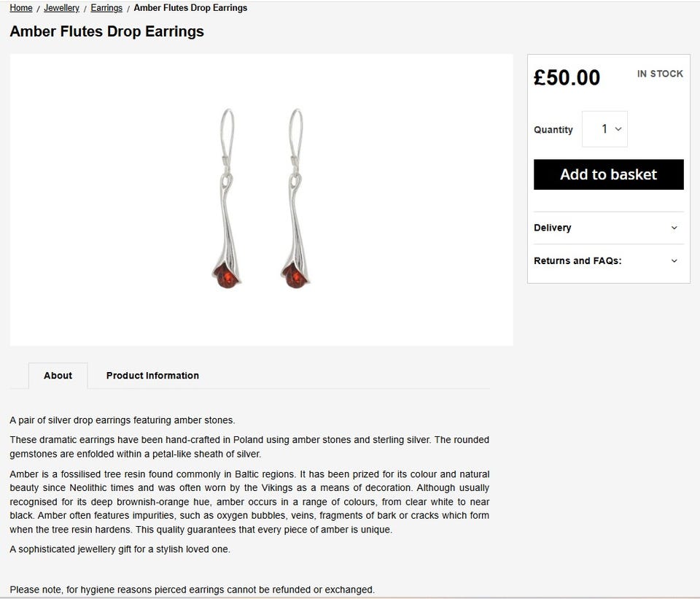Go to the Home breadcrumb link

point(20,8)
